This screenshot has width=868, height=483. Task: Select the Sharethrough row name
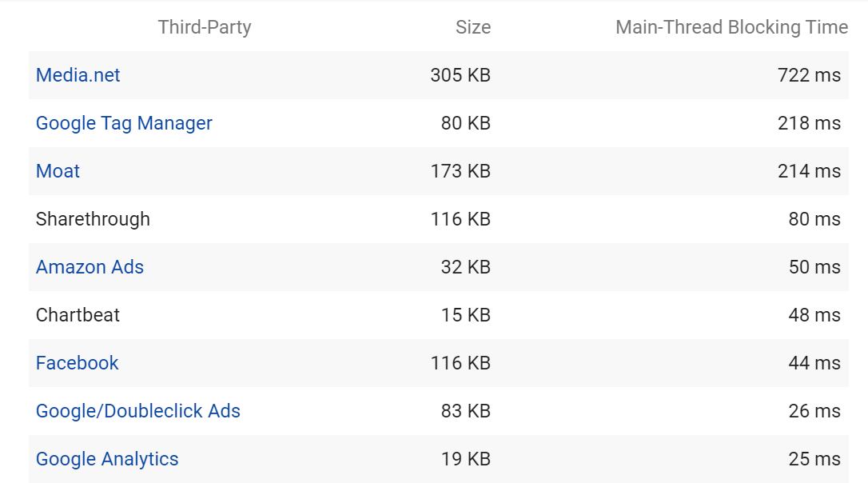click(93, 219)
